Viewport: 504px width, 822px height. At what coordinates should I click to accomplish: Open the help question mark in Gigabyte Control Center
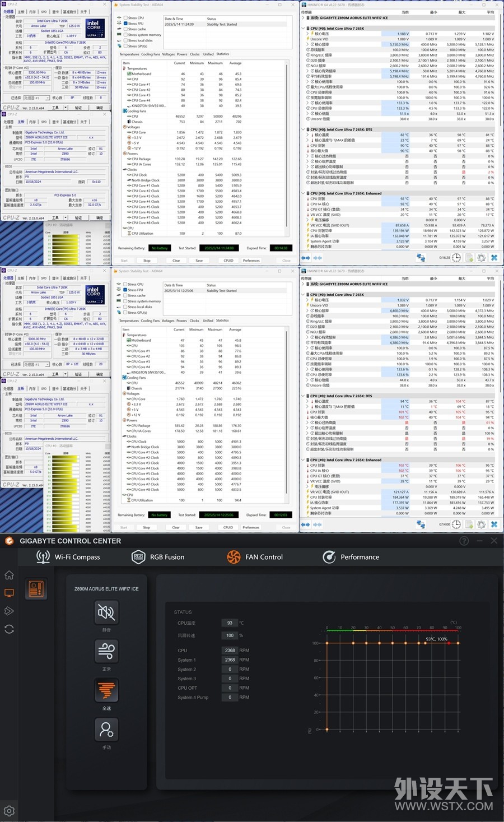tap(464, 541)
